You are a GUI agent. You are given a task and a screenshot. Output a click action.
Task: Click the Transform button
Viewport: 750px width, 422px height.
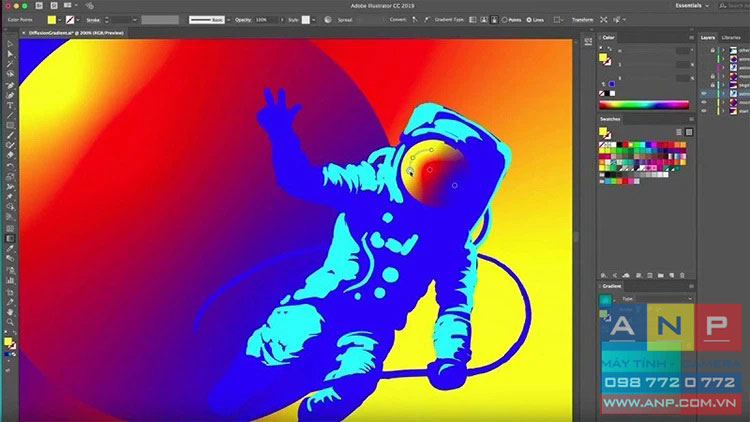(x=582, y=20)
